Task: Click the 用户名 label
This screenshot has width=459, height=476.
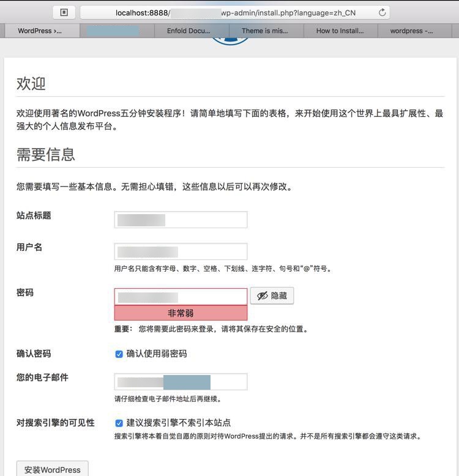Action: click(x=29, y=247)
